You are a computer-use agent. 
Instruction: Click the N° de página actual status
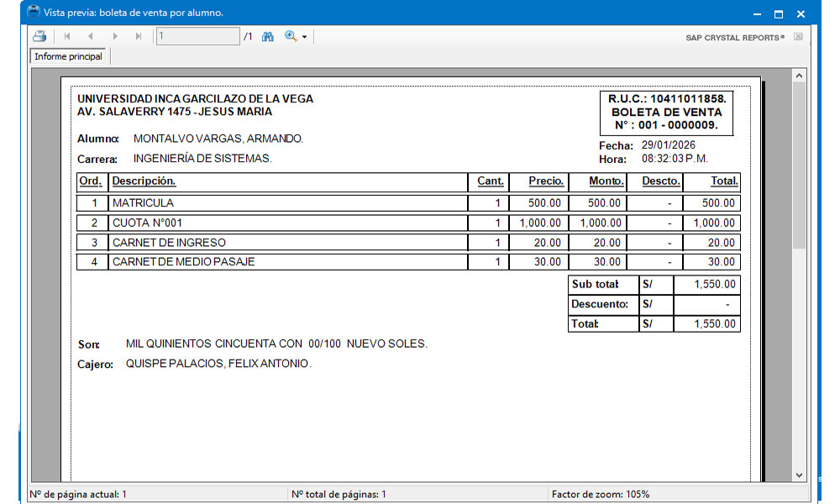tap(78, 495)
